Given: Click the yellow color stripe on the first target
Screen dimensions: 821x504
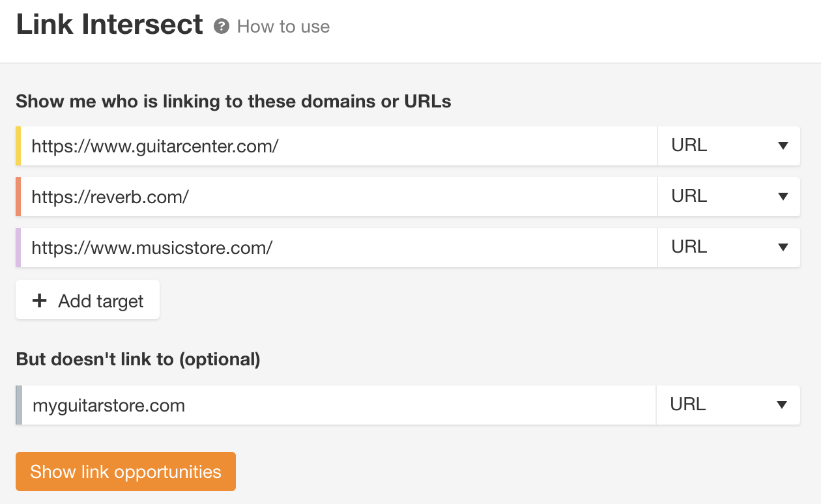Looking at the screenshot, I should point(19,146).
